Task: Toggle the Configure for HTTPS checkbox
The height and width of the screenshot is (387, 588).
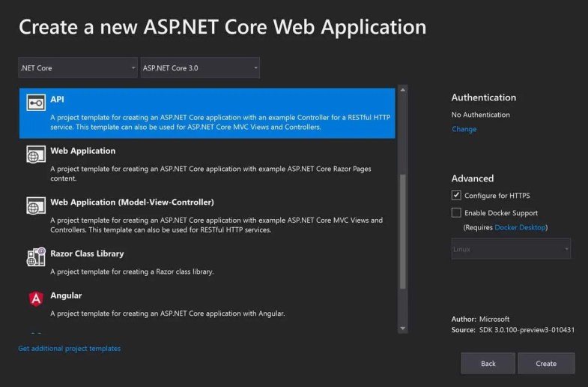Action: point(456,196)
